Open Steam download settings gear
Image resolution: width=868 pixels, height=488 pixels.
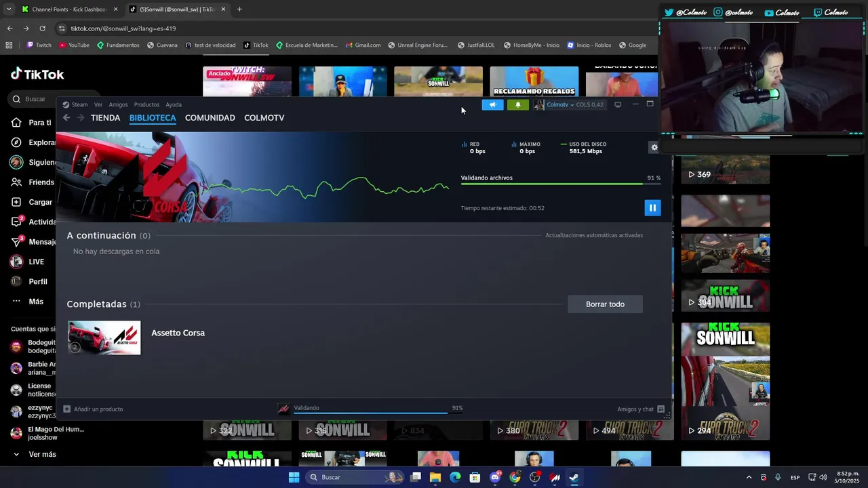tap(654, 147)
